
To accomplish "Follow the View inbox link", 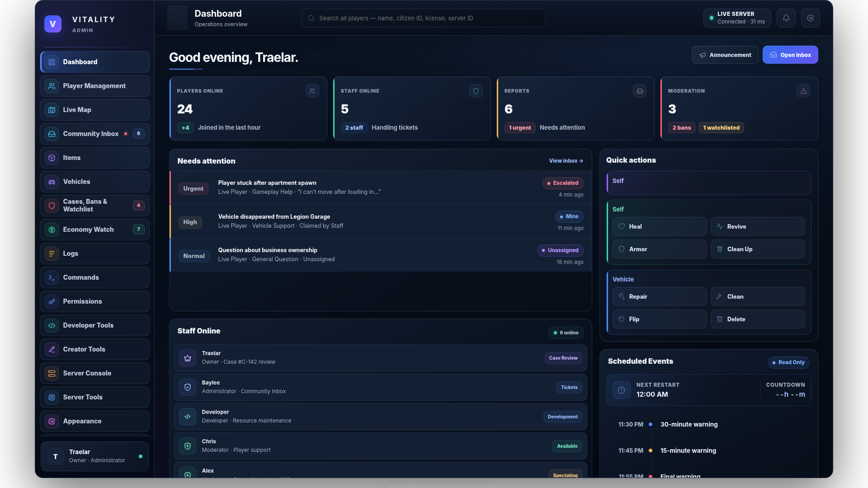I will coord(566,161).
